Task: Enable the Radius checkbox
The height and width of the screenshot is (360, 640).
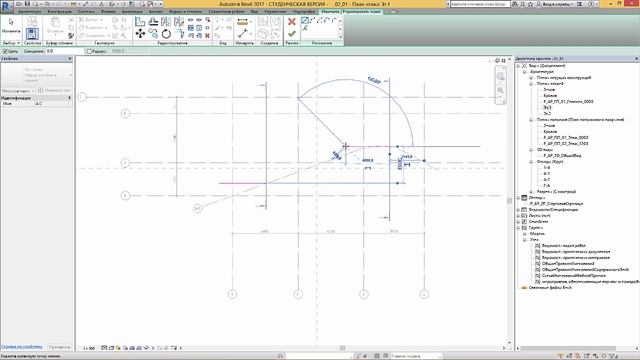Action: (x=89, y=51)
